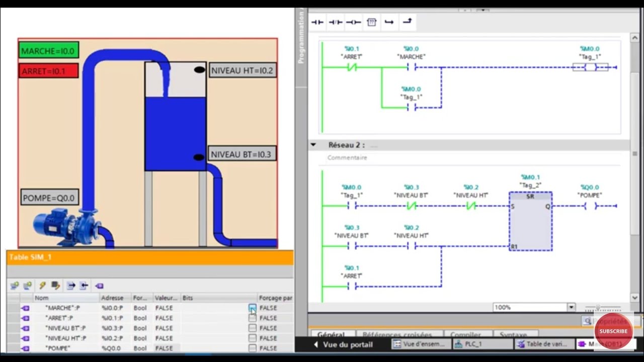Image resolution: width=644 pixels, height=362 pixels.
Task: Click the dark block with arrow toolbar icon
Action: pos(55,286)
